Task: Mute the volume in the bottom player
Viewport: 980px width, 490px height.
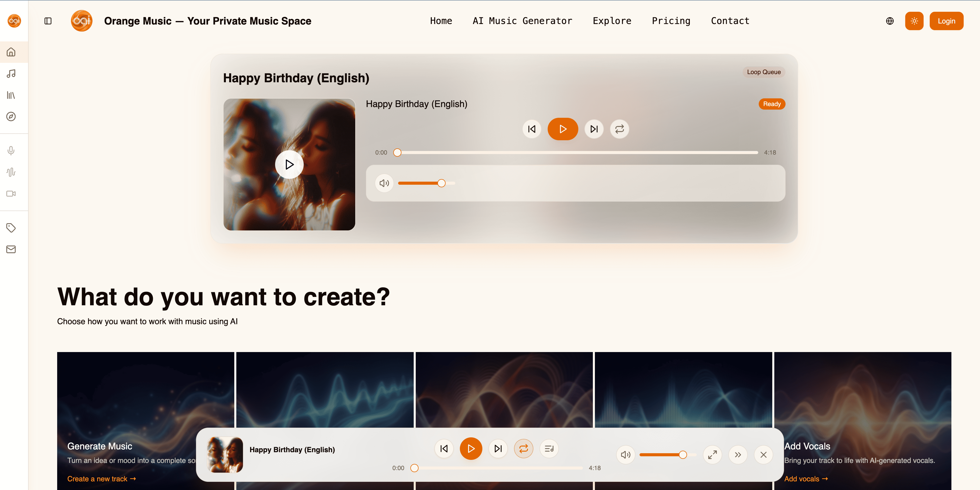Action: tap(626, 454)
